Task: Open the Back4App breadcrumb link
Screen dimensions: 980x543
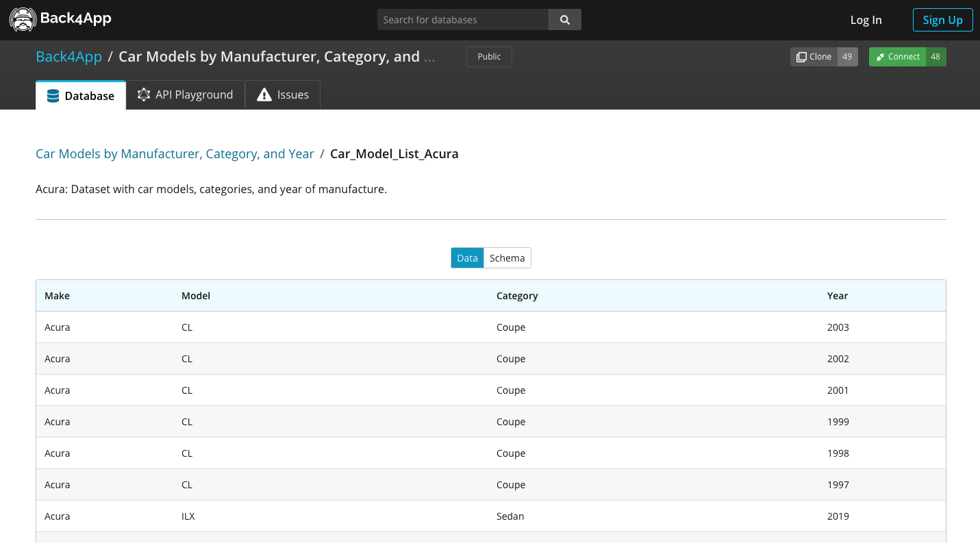Action: click(68, 57)
